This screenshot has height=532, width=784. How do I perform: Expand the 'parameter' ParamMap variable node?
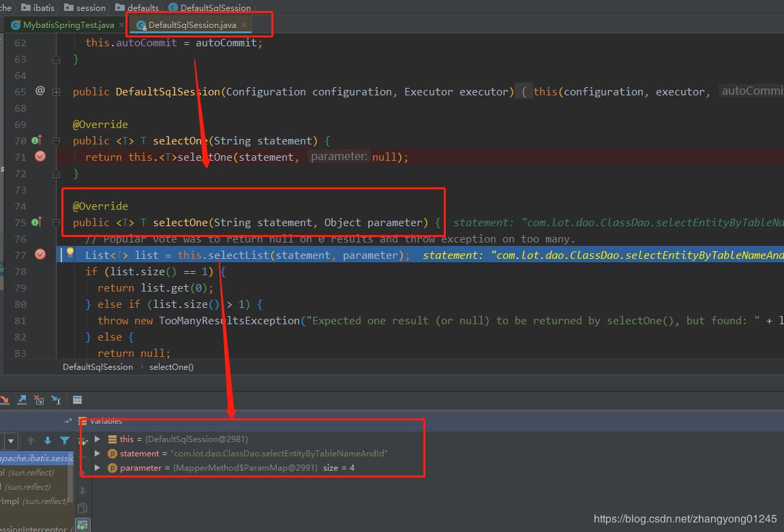tap(97, 468)
